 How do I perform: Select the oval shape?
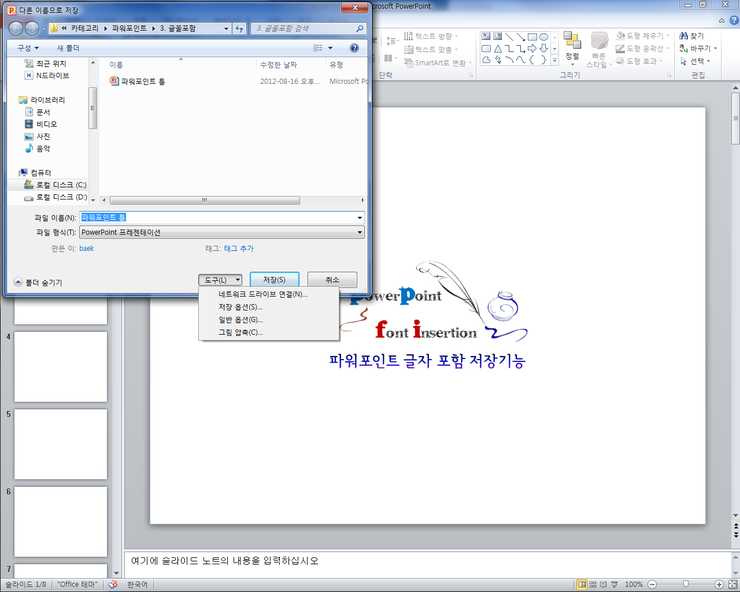(x=544, y=37)
